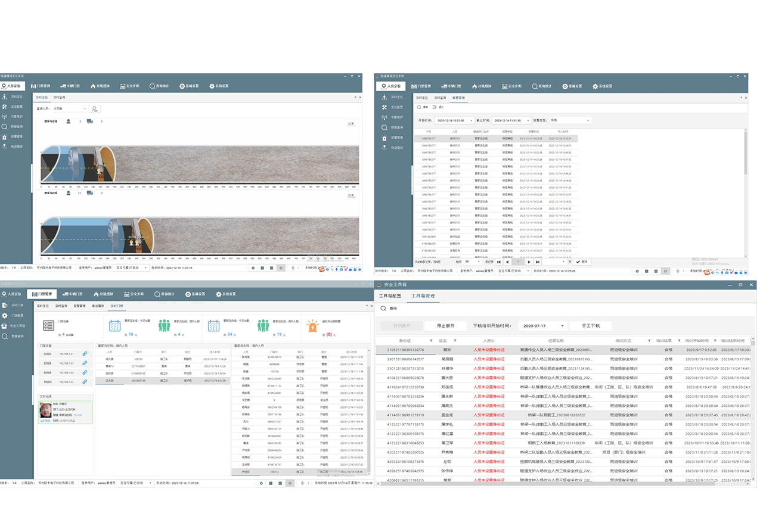The image size is (763, 532).
Task: Open the 查询人员 dropdown
Action: pyautogui.click(x=85, y=109)
